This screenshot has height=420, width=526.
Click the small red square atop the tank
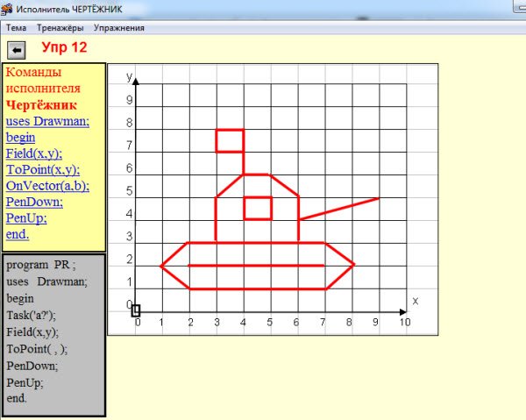tap(230, 140)
